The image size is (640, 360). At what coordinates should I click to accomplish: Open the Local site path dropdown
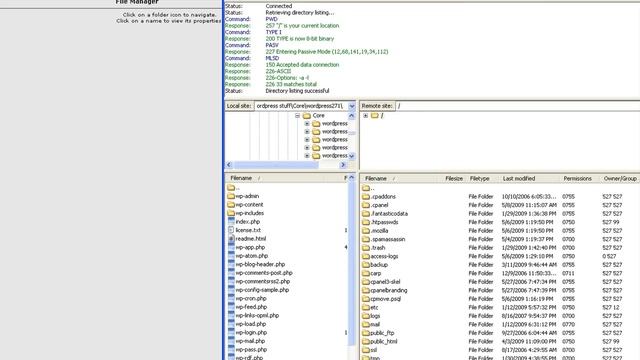pyautogui.click(x=351, y=106)
